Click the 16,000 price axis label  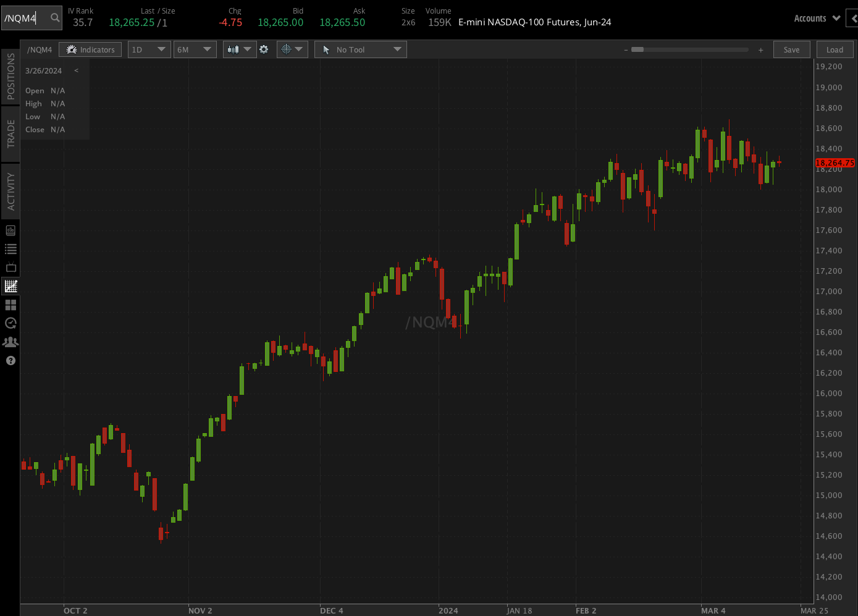click(x=829, y=393)
